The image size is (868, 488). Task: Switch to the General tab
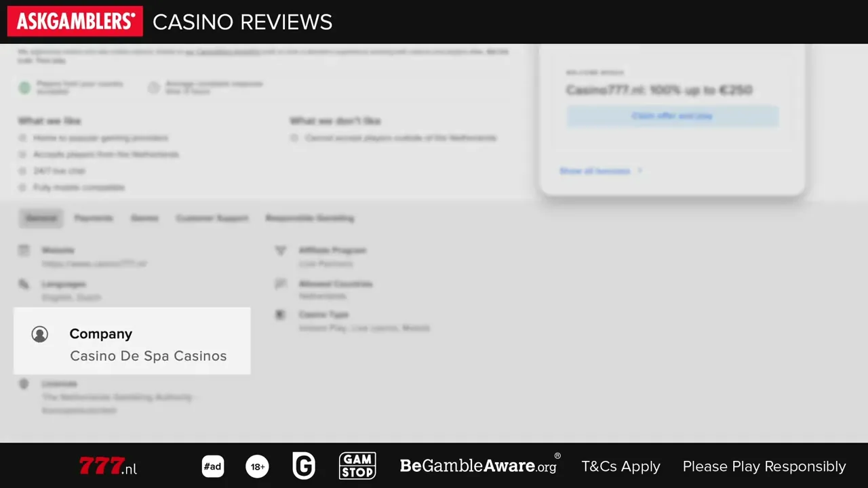tap(41, 218)
